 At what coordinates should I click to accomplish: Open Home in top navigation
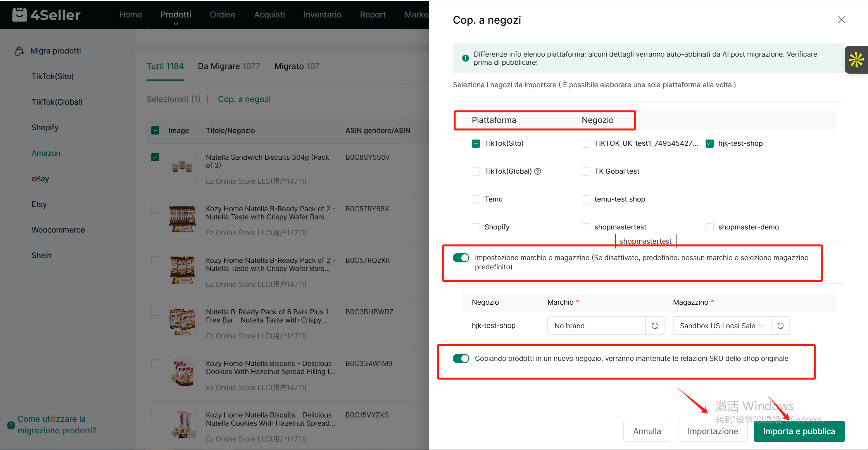130,15
